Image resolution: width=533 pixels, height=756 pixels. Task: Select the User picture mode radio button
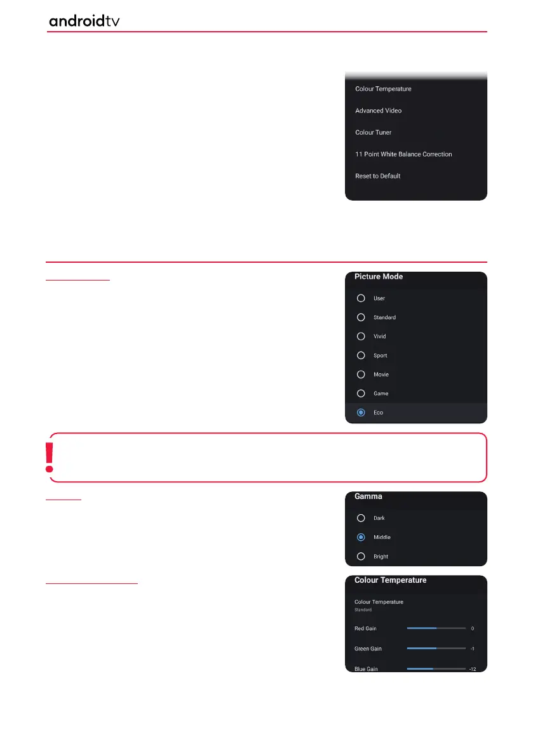[361, 298]
